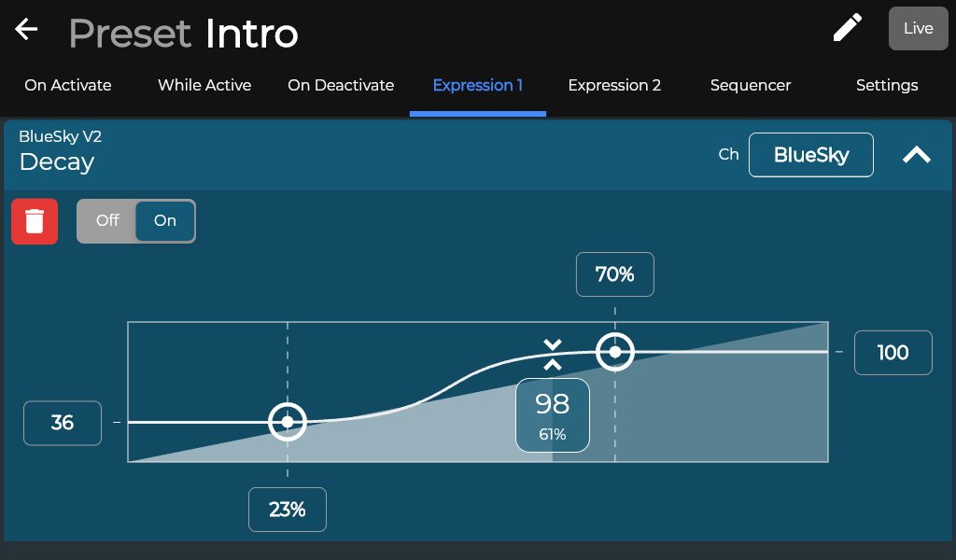Screen dimensions: 956x560
Task: Switch to the Sequencer tab
Action: click(751, 85)
